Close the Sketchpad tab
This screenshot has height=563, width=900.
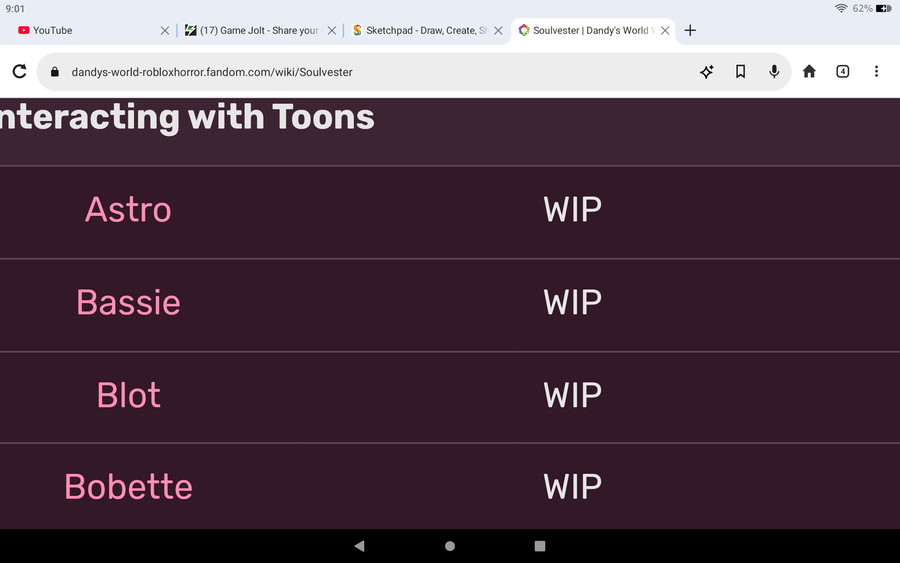tap(498, 31)
